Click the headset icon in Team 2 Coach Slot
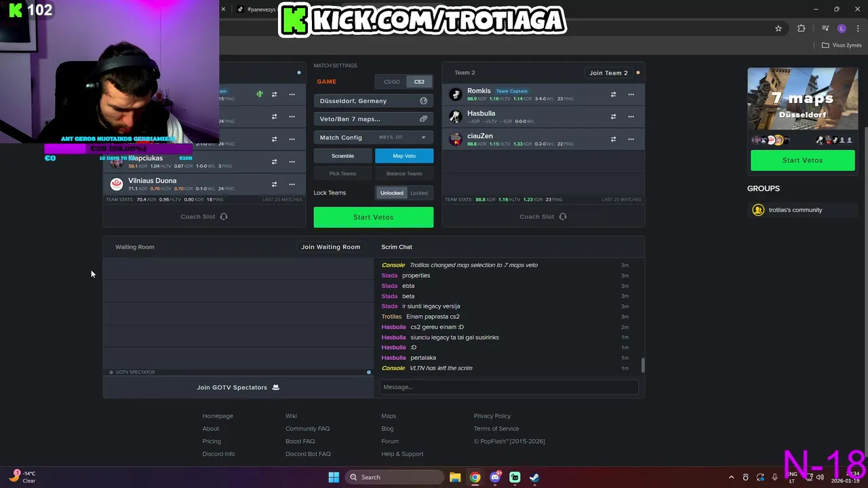The width and height of the screenshot is (868, 488). 563,217
